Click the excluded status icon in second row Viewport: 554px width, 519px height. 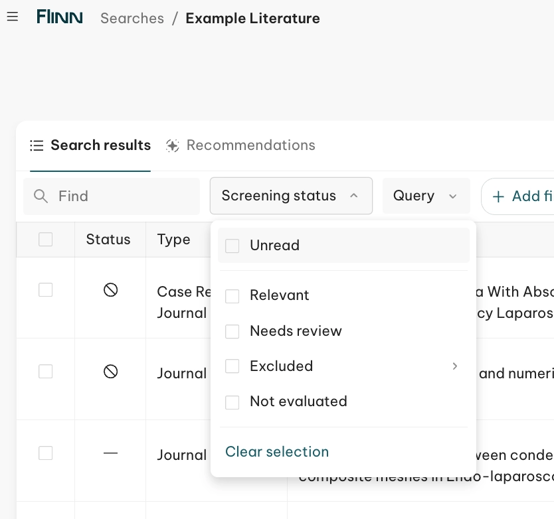[x=111, y=372]
